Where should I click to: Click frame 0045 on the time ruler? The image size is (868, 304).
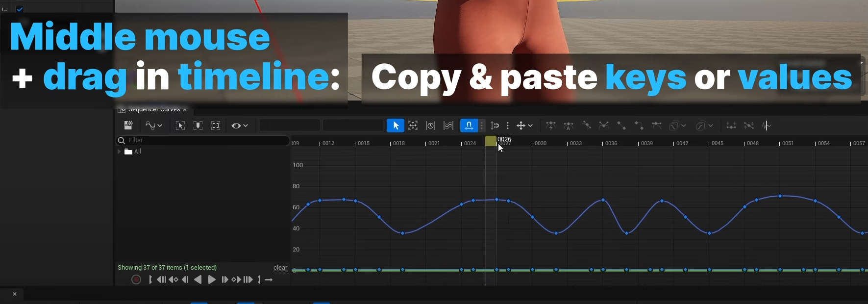717,143
